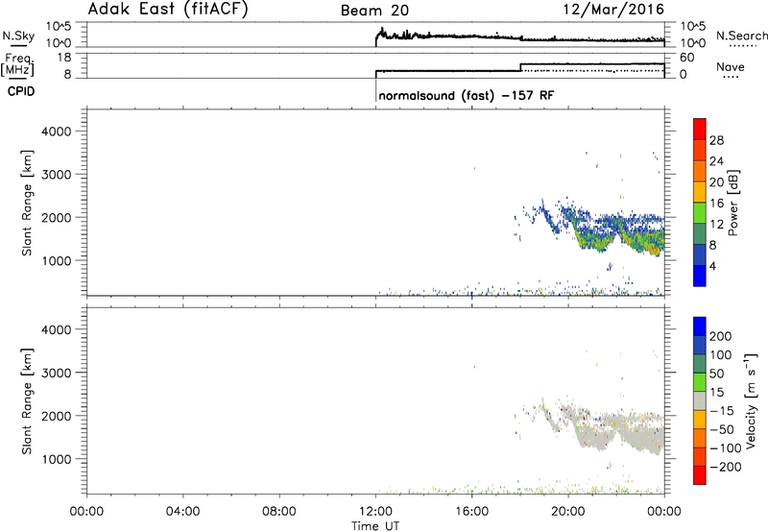Click the 'N.Sky' legend label
Screen dimensions: 768x532
click(18, 36)
